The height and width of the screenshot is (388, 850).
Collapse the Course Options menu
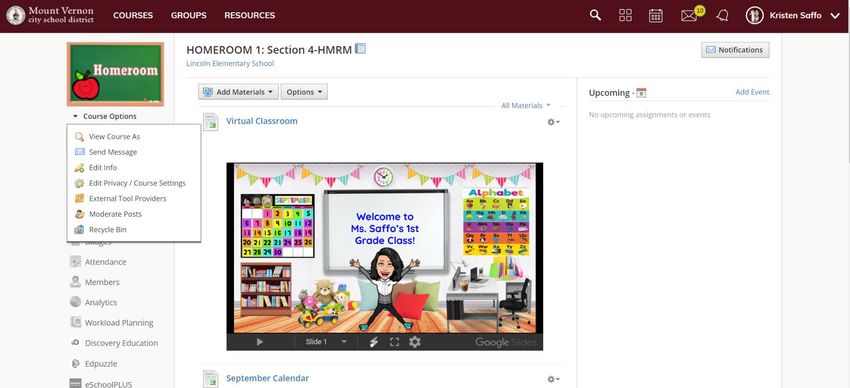[105, 117]
